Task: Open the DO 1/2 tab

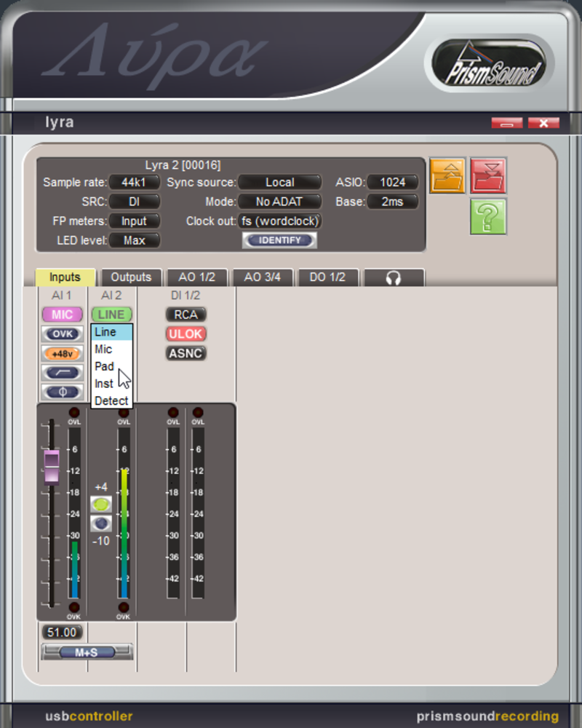Action: pos(327,277)
